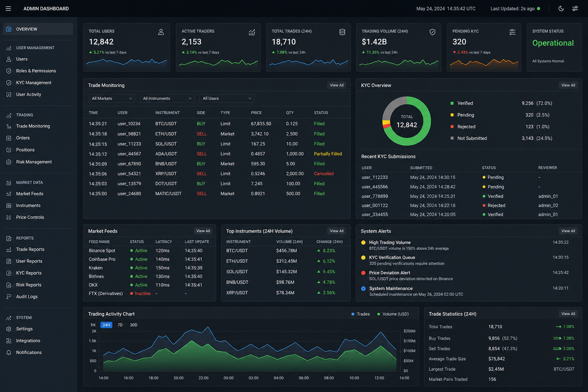
Task: Select Overview in the sidebar
Action: tap(38, 29)
